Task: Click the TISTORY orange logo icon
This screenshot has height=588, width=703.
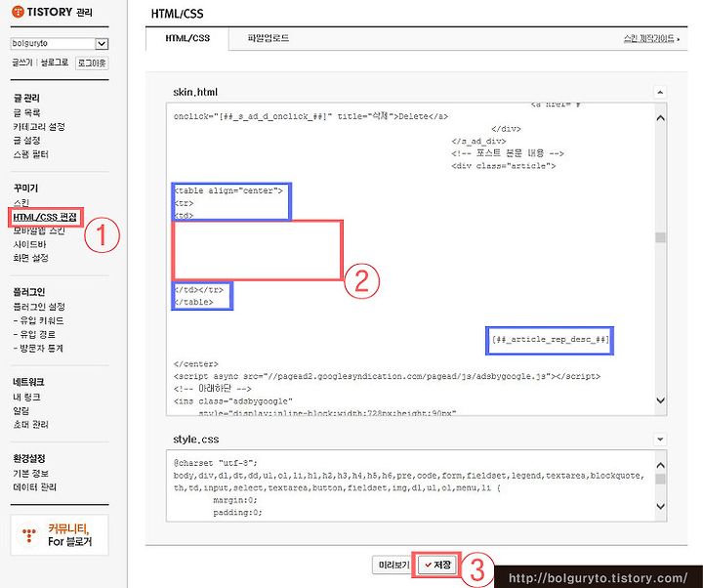Action: [x=18, y=12]
